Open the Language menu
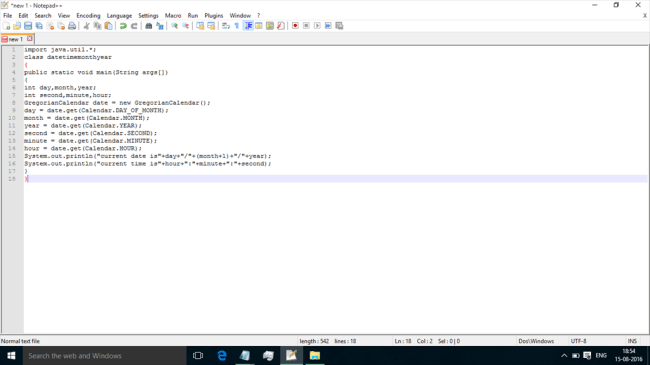The image size is (650, 365). 119,15
